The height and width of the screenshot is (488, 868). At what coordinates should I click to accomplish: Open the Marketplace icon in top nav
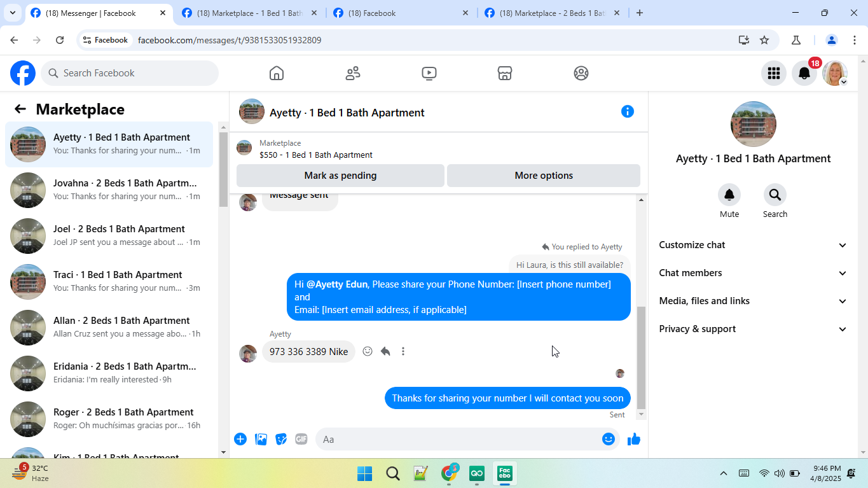(x=505, y=73)
